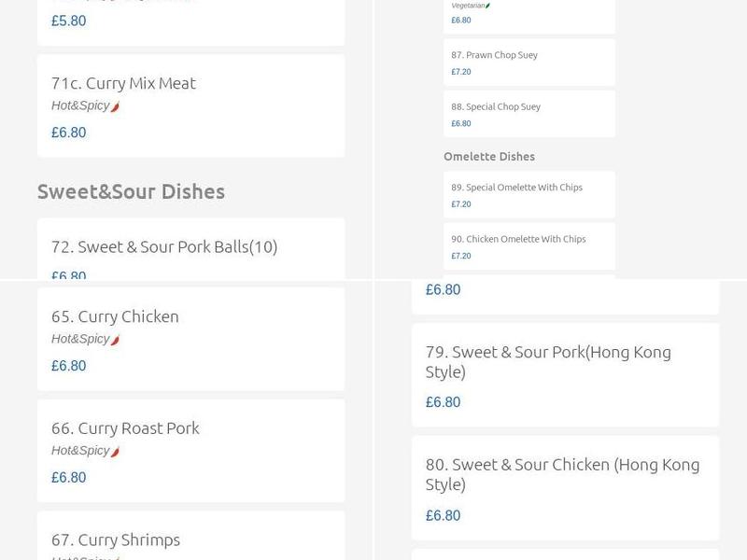Click the £5.80 price label
Image resolution: width=747 pixels, height=560 pixels.
(x=65, y=21)
